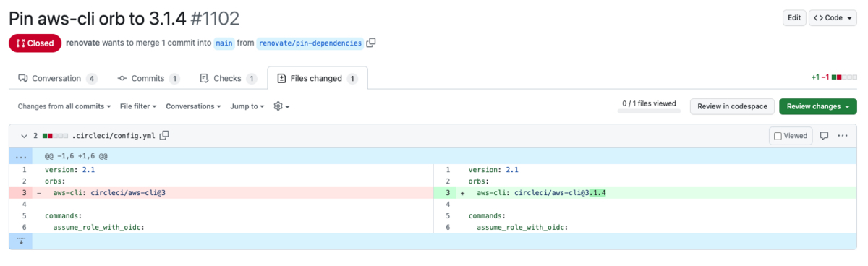Open the renovate author link
The width and height of the screenshot is (868, 266).
82,43
